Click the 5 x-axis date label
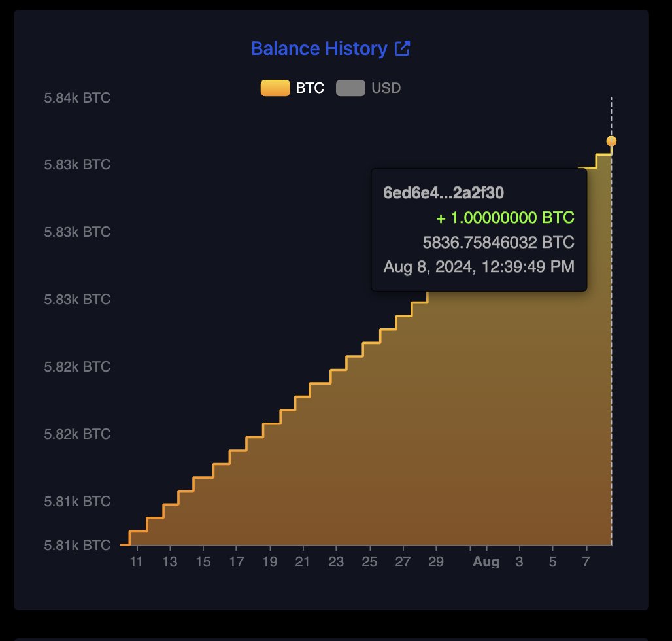 tap(553, 562)
